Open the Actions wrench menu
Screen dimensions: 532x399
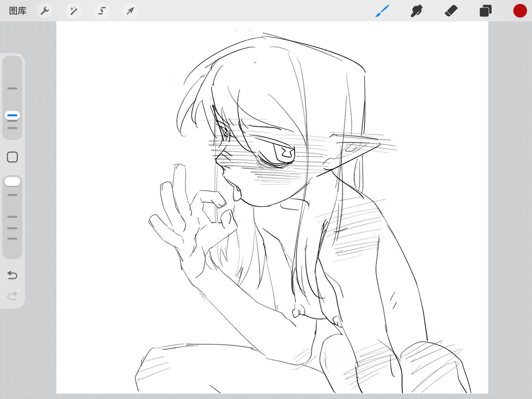(x=44, y=11)
